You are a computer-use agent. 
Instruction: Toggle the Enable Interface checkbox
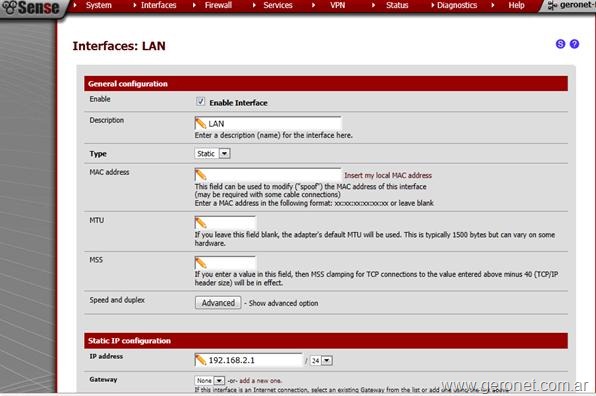pyautogui.click(x=200, y=101)
